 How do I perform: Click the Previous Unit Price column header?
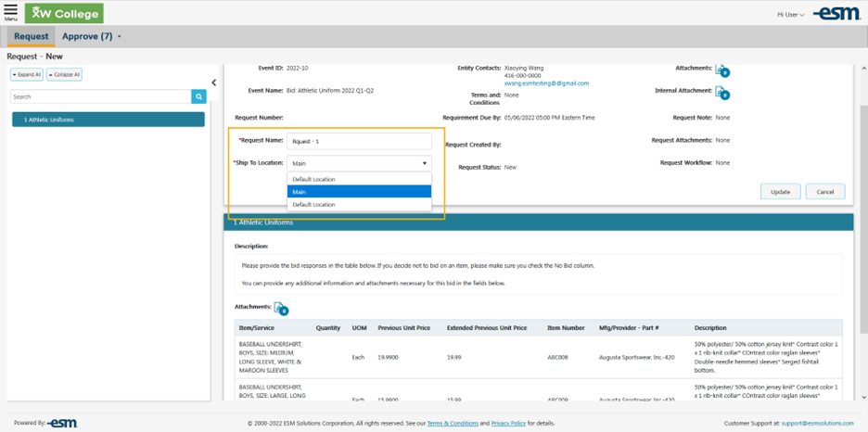point(404,327)
